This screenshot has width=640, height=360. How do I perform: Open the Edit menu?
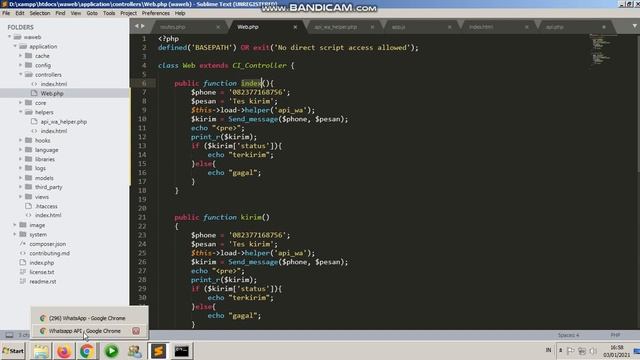[x=20, y=13]
